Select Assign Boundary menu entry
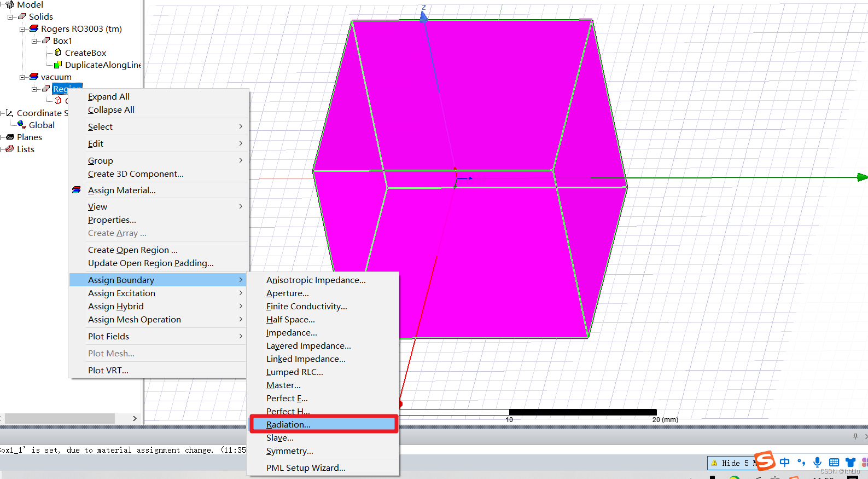The height and width of the screenshot is (479, 868). 159,280
